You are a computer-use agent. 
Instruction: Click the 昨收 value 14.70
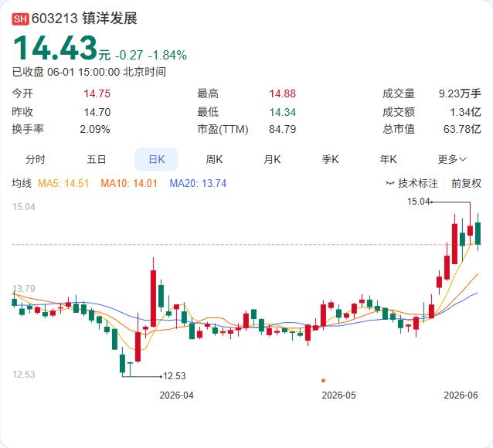click(x=97, y=112)
